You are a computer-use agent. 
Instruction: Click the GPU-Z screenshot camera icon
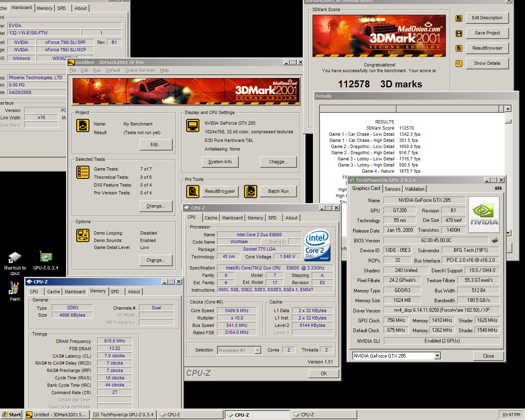coord(498,188)
